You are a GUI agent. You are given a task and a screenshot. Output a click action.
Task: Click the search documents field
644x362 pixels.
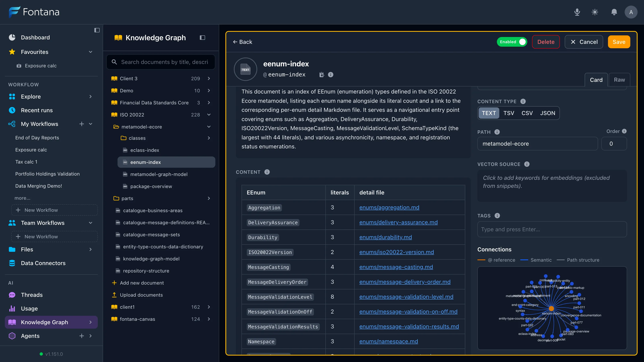161,62
